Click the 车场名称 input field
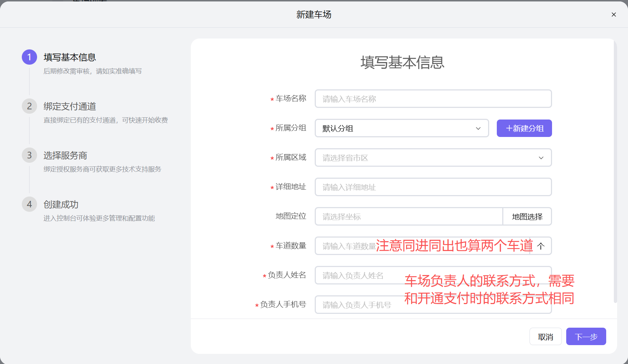 pos(433,98)
